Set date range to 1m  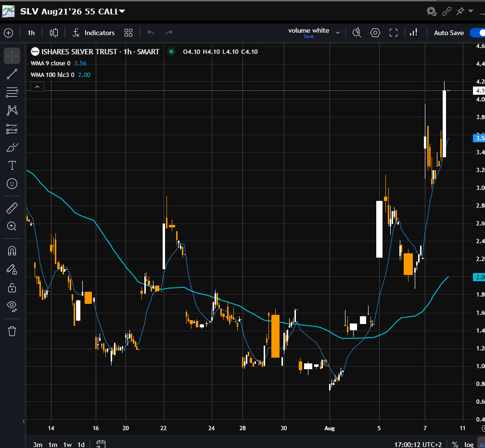coord(52,445)
